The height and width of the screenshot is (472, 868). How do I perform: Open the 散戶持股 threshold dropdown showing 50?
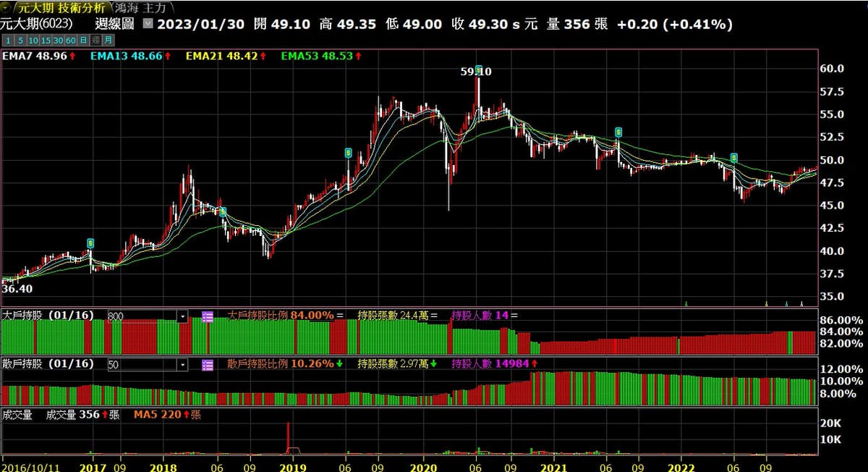[x=182, y=364]
